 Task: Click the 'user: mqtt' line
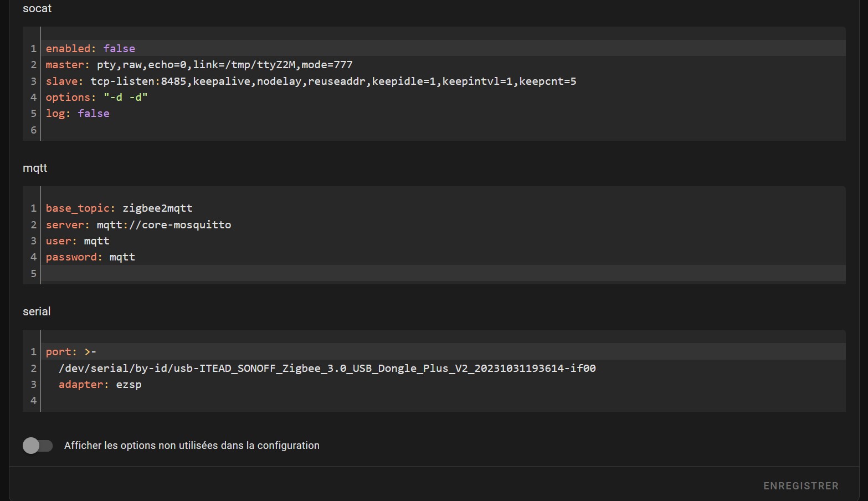tap(78, 241)
